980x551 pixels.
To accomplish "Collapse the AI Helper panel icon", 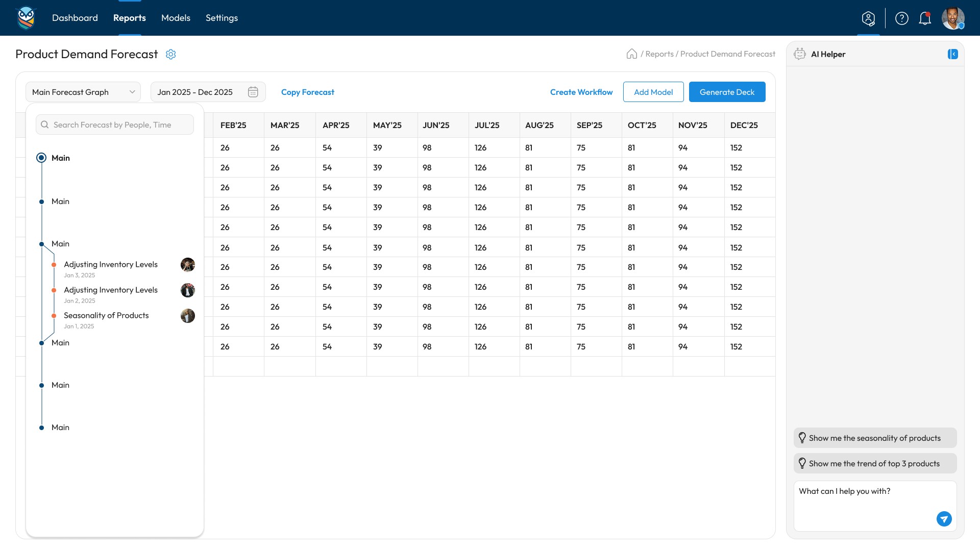I will pos(952,54).
